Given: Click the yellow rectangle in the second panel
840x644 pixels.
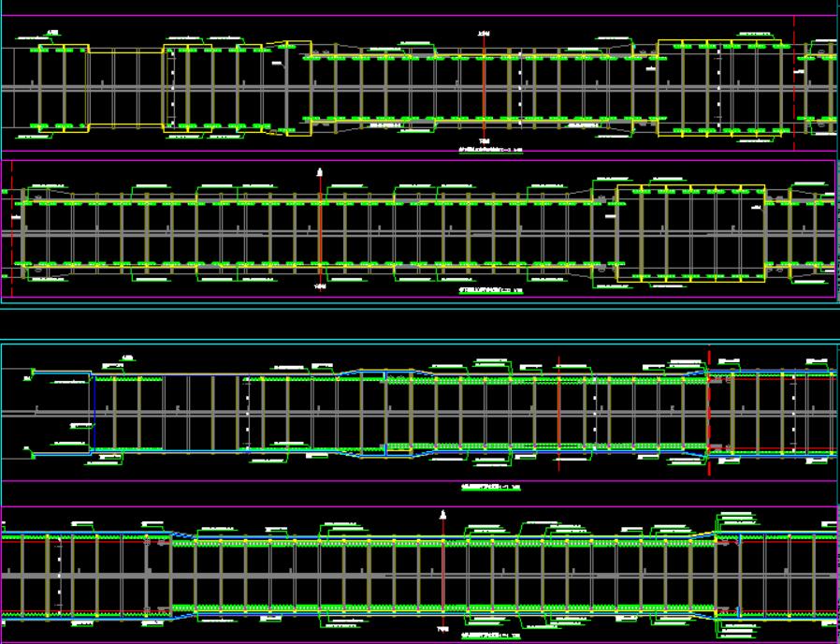Looking at the screenshot, I should pyautogui.click(x=691, y=186).
